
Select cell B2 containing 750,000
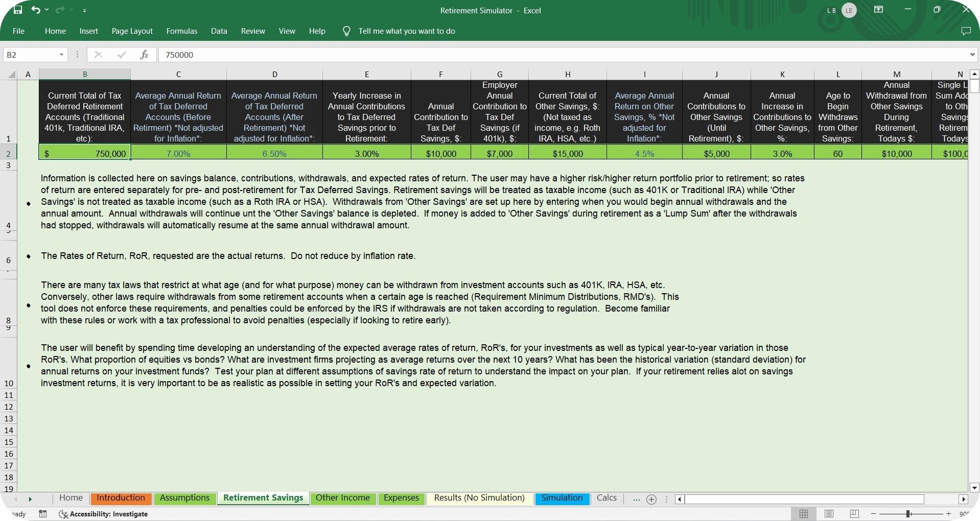pyautogui.click(x=84, y=153)
